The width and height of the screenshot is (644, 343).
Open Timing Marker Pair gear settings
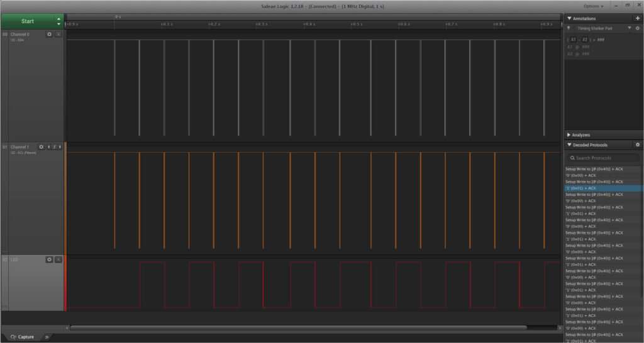[x=638, y=28]
